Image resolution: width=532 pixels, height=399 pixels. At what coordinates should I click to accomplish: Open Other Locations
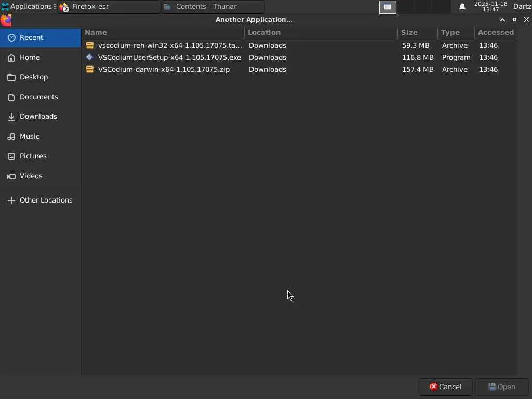[x=41, y=200]
